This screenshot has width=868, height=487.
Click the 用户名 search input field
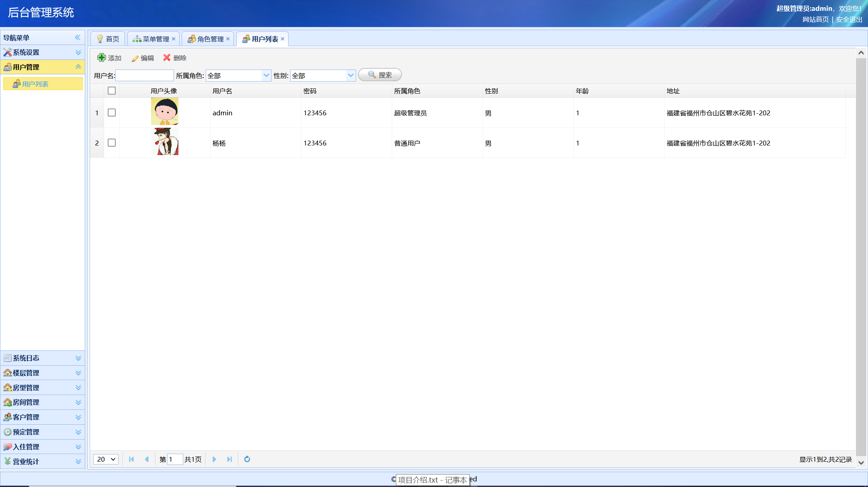click(x=145, y=76)
